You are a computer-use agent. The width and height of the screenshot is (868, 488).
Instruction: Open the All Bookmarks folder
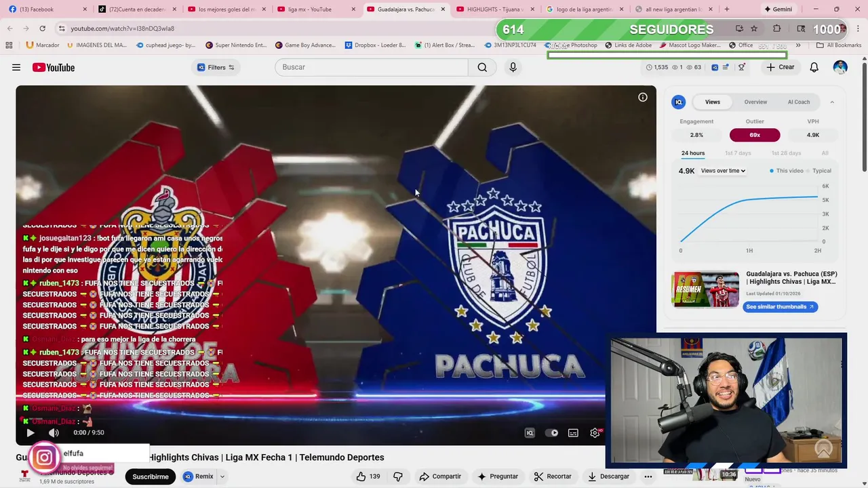(839, 45)
